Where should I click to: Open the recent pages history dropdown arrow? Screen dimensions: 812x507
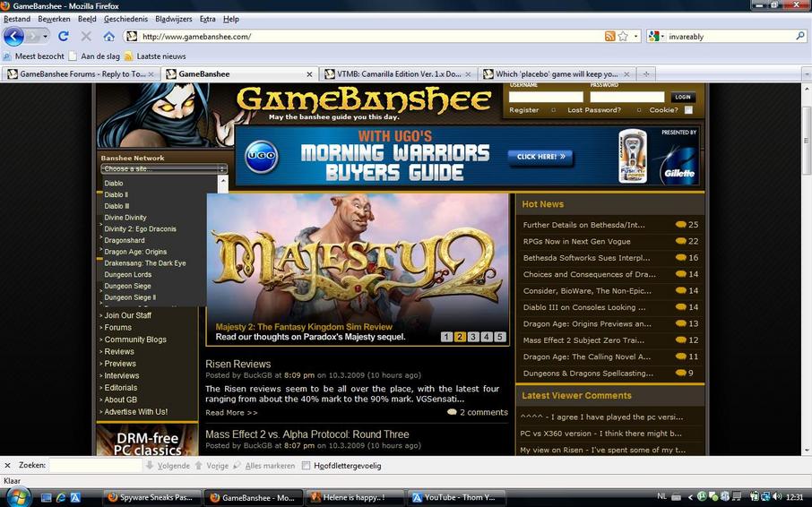(46, 37)
